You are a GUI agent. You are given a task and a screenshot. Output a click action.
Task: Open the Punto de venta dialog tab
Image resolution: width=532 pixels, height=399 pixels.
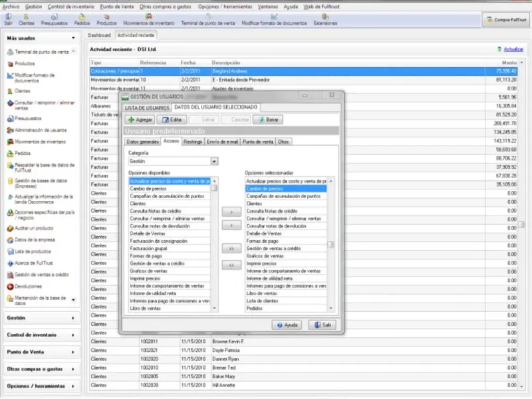tap(258, 142)
